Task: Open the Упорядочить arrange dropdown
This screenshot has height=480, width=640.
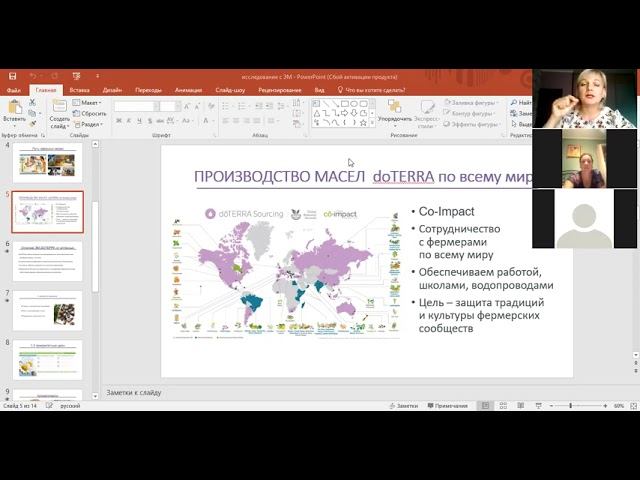Action: tap(395, 113)
